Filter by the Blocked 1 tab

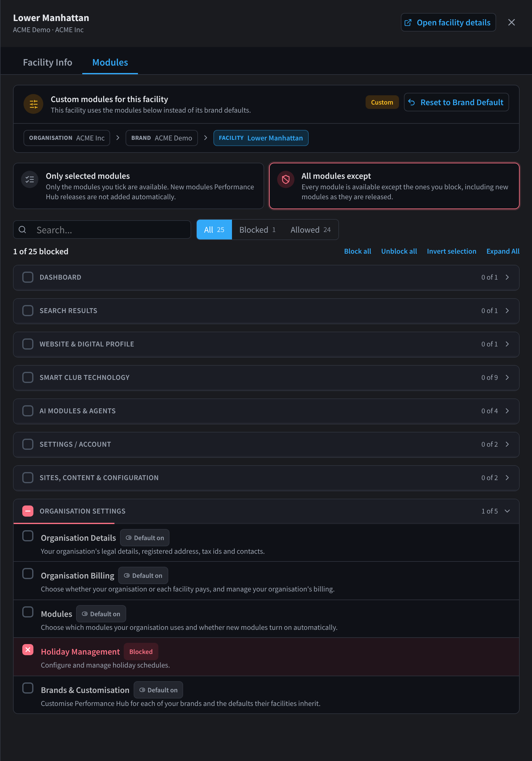[257, 230]
